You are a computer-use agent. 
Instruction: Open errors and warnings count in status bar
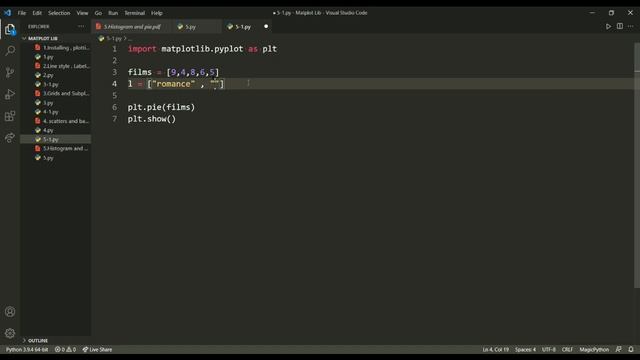point(65,349)
